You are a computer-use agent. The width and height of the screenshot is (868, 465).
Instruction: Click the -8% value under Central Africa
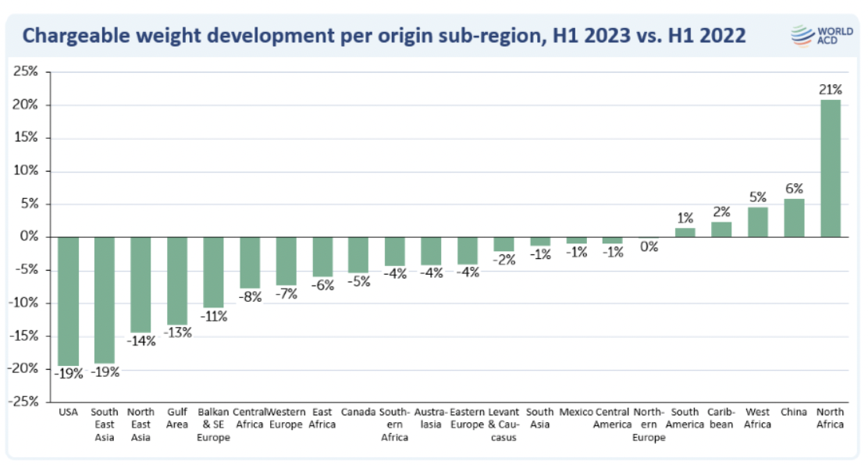(x=251, y=297)
